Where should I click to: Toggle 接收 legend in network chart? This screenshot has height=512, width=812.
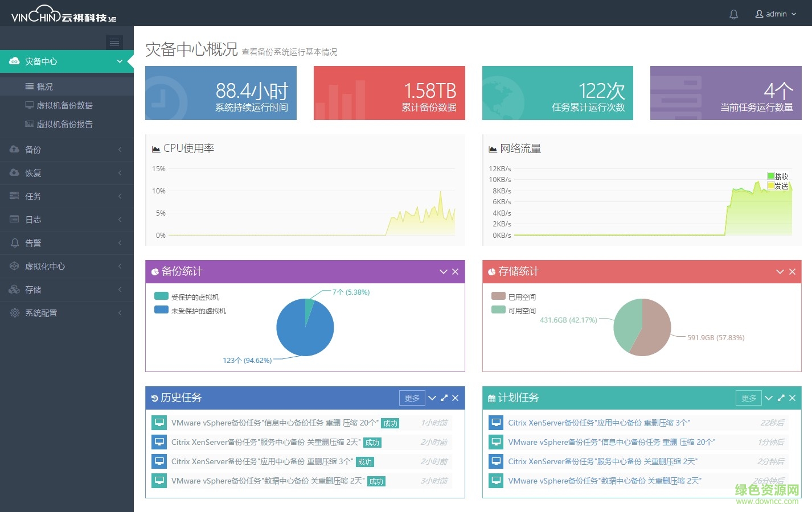[771, 176]
